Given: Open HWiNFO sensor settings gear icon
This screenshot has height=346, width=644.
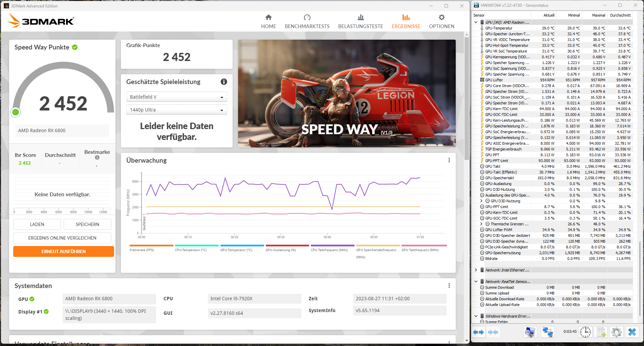Looking at the screenshot, I should 617,332.
